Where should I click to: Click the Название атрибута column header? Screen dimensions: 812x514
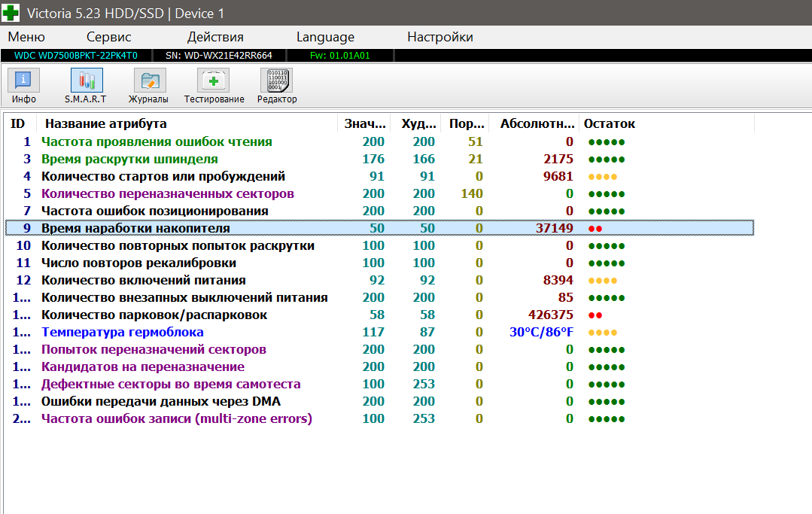pos(187,123)
